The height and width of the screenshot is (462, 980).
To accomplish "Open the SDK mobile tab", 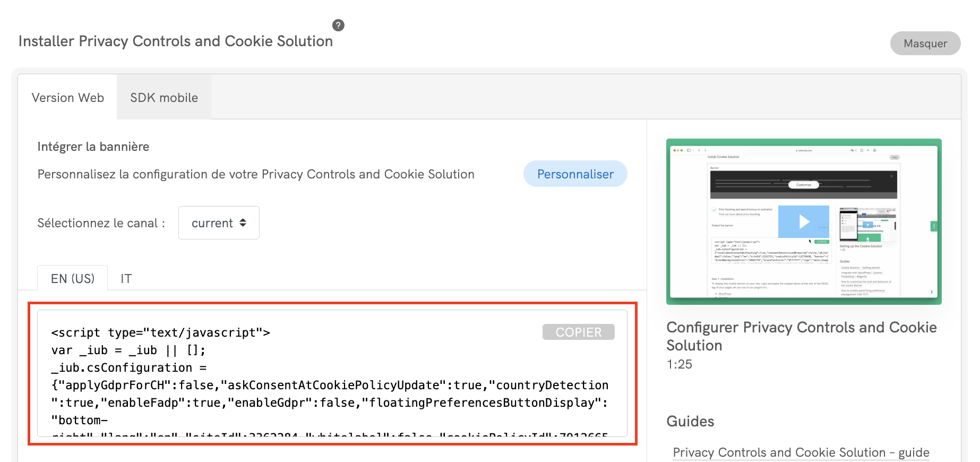I will click(164, 98).
